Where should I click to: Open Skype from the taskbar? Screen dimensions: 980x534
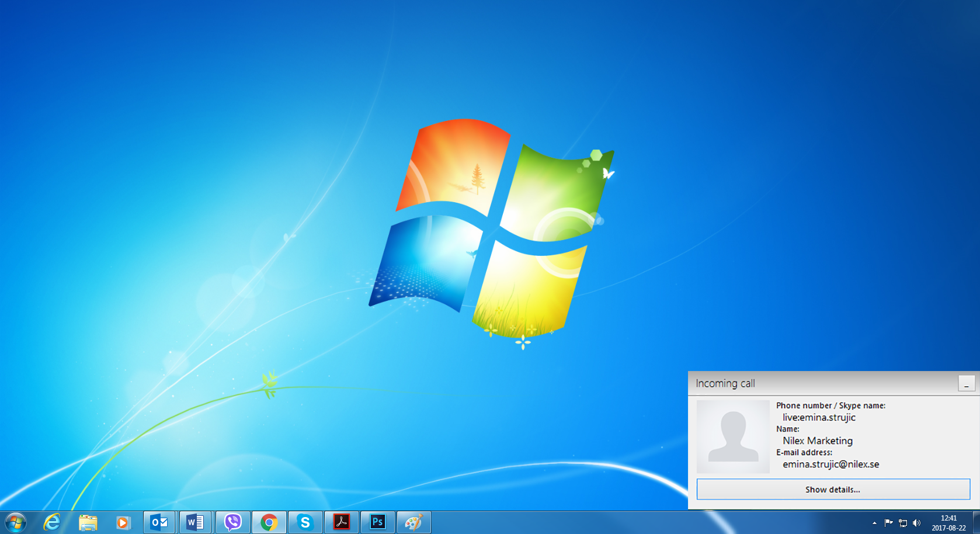tap(305, 522)
